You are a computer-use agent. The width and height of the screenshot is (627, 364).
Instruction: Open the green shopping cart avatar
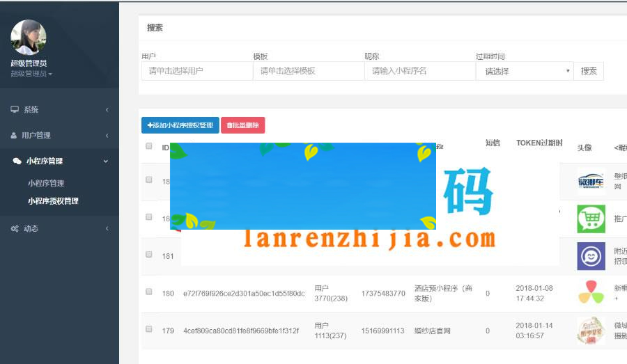(x=591, y=219)
